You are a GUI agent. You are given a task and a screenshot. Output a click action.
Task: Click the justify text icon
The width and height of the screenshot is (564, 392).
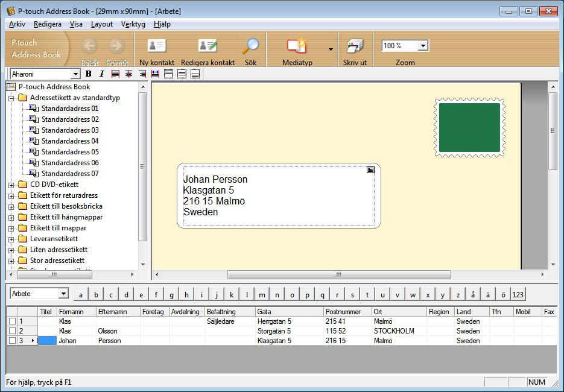pos(156,74)
